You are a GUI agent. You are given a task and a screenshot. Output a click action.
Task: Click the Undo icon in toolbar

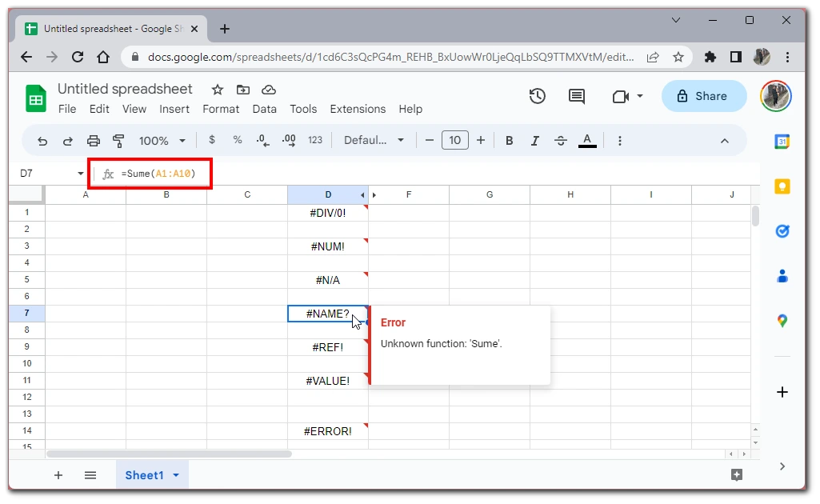[x=42, y=141]
